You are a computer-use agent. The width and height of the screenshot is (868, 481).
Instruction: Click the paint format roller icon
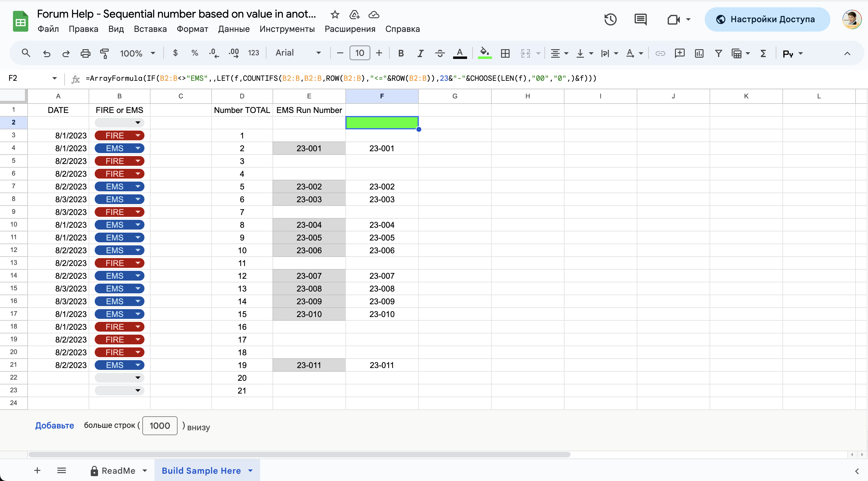click(104, 53)
